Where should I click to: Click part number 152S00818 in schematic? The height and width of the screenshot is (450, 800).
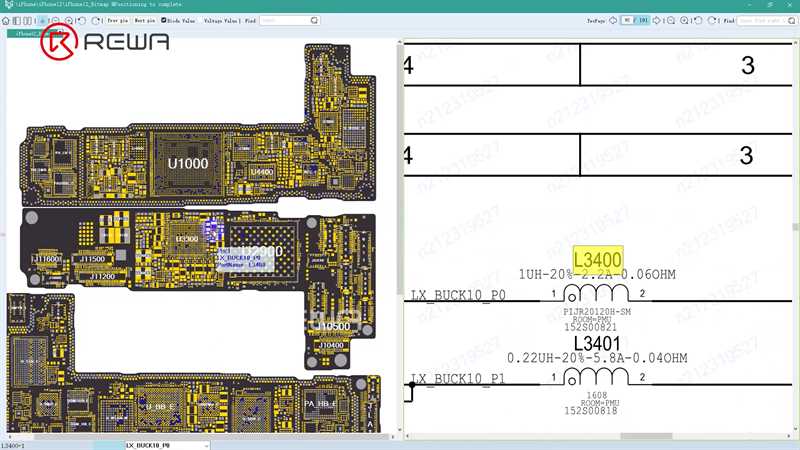590,411
